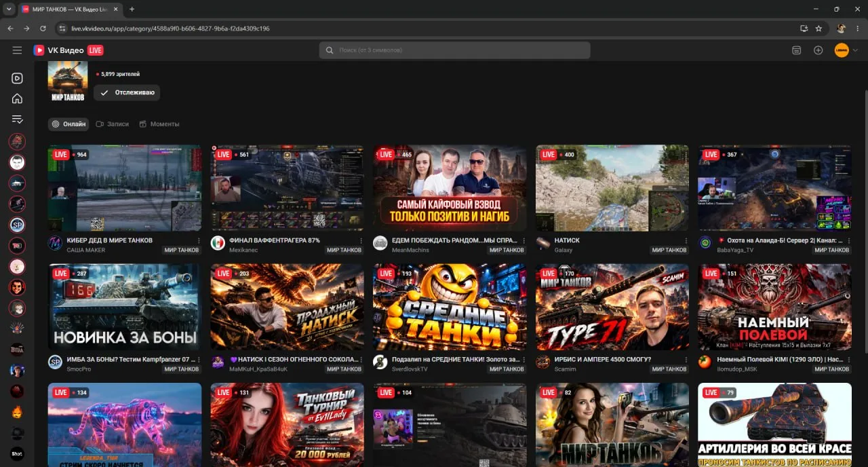This screenshot has width=868, height=467.
Task: Open options menu for the НАТИСК stream by Galaxy
Action: point(687,240)
